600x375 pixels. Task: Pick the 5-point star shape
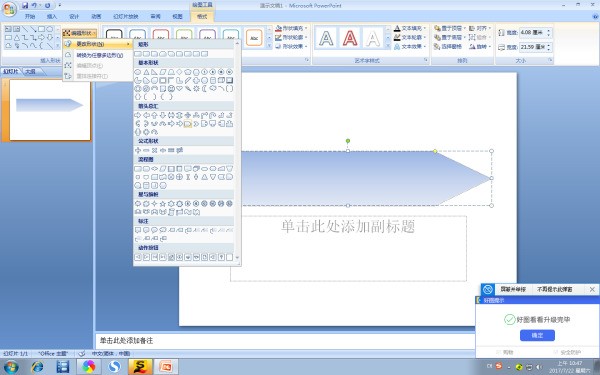(163, 204)
